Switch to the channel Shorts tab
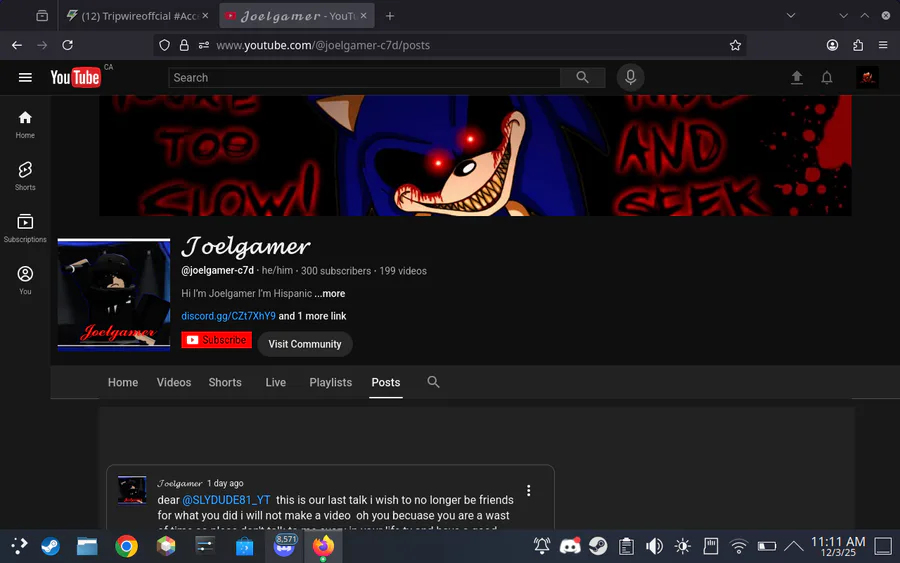Image resolution: width=900 pixels, height=563 pixels. coord(225,382)
